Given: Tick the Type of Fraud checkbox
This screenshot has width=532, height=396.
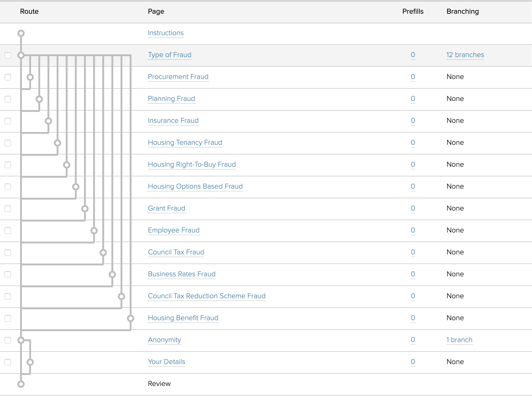Looking at the screenshot, I should (x=8, y=55).
